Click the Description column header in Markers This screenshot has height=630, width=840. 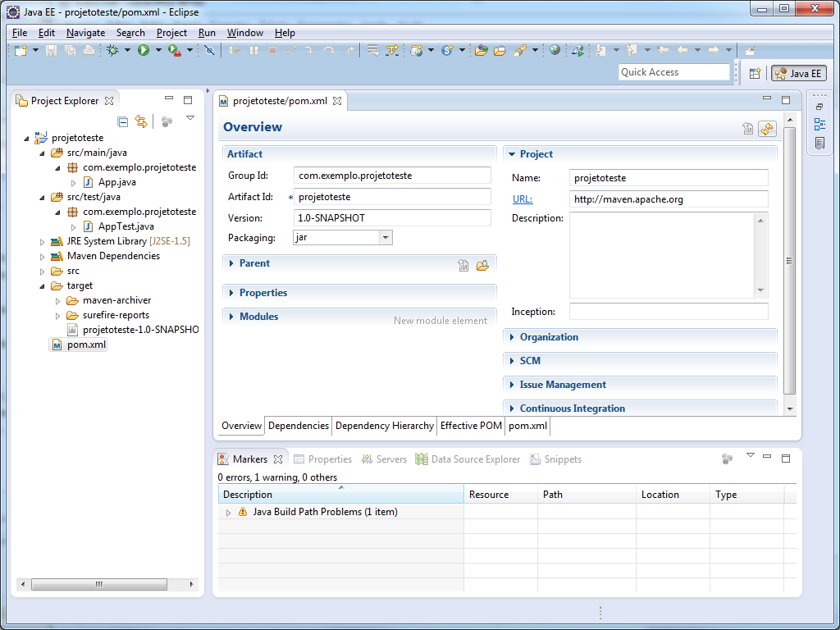point(340,495)
